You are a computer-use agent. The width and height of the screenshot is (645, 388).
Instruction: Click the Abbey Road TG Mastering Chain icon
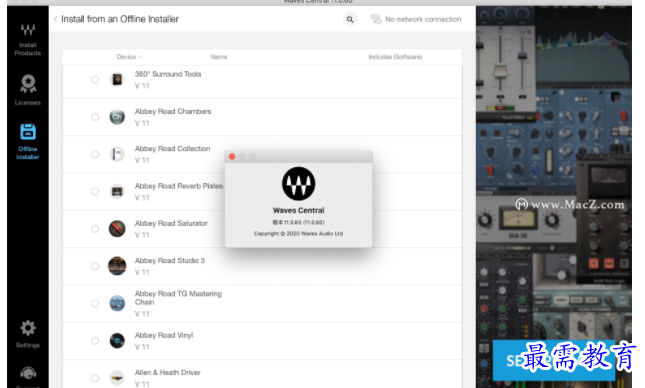(x=117, y=303)
